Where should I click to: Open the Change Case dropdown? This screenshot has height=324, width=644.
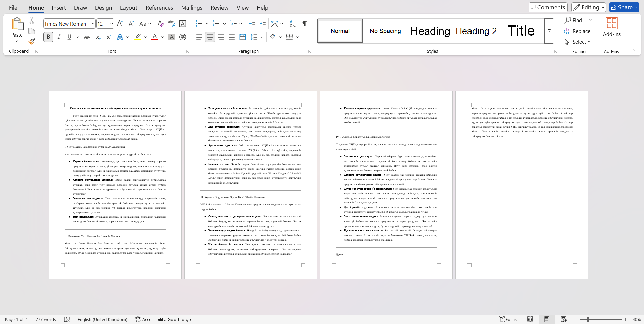[x=145, y=24]
